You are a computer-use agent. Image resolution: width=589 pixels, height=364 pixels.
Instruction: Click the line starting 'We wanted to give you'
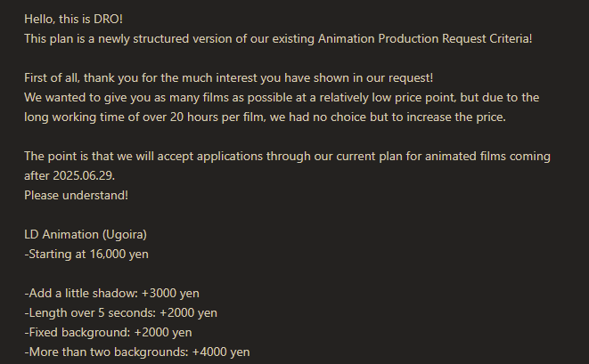(282, 97)
